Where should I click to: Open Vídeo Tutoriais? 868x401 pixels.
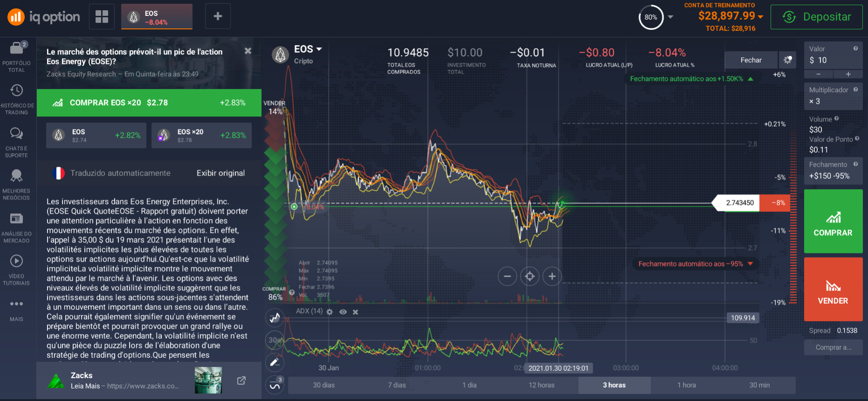[17, 270]
